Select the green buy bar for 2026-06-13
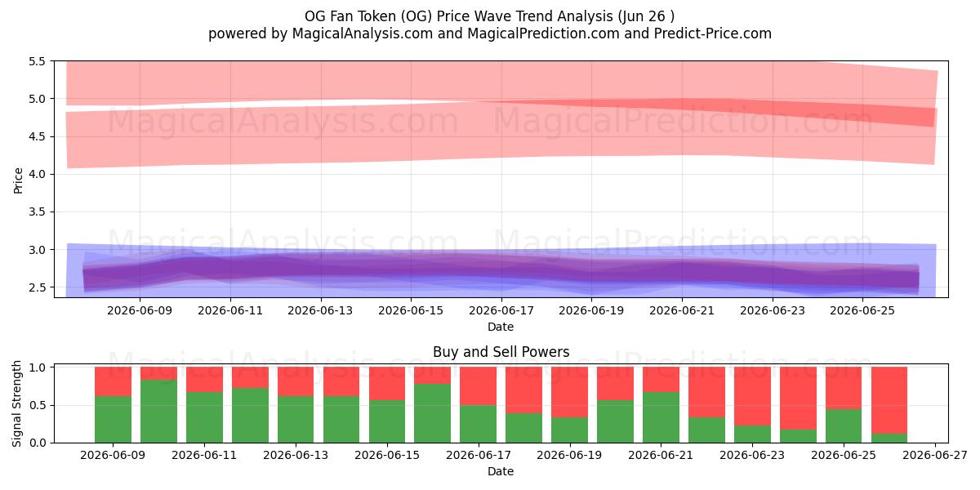980x490 pixels. tap(296, 419)
